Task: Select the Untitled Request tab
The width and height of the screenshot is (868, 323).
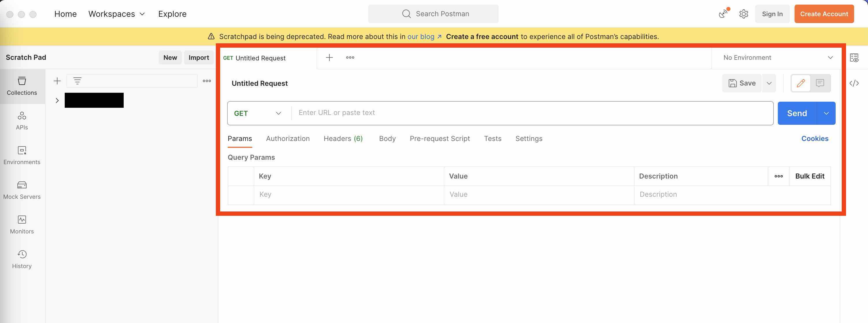Action: point(268,58)
